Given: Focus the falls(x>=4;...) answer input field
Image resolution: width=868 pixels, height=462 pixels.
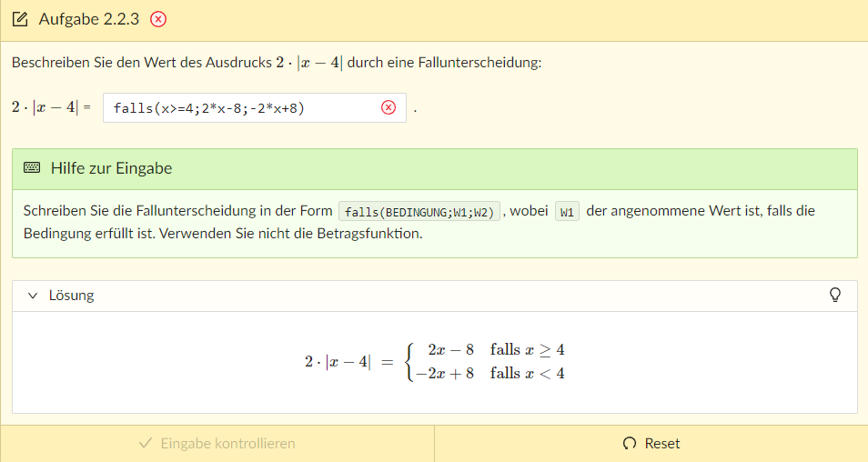Looking at the screenshot, I should pos(241,108).
